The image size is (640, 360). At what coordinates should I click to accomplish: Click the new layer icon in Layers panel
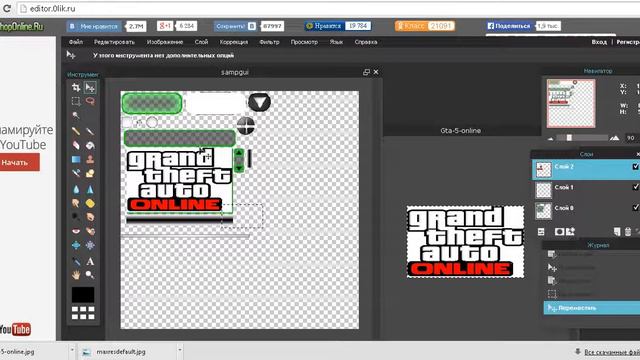click(617, 231)
